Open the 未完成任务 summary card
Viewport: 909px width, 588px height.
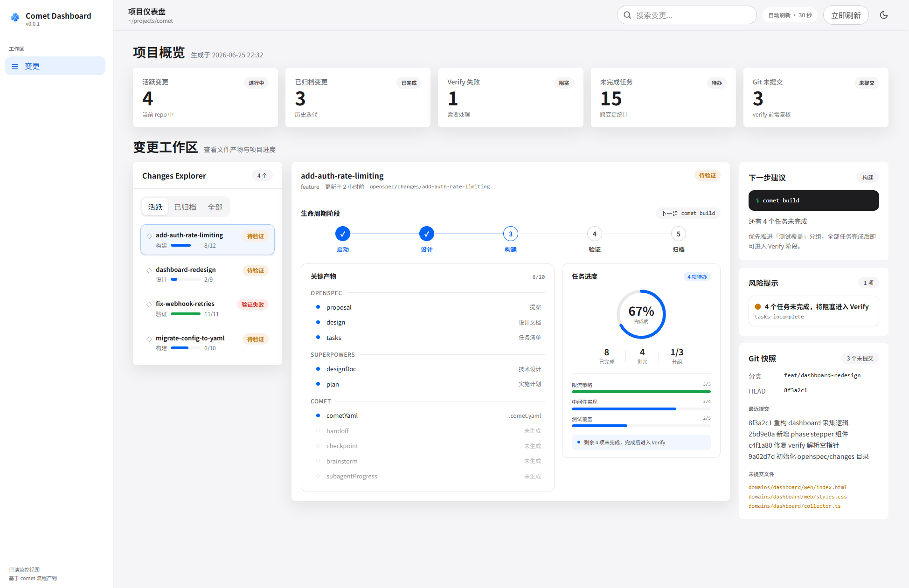[663, 97]
